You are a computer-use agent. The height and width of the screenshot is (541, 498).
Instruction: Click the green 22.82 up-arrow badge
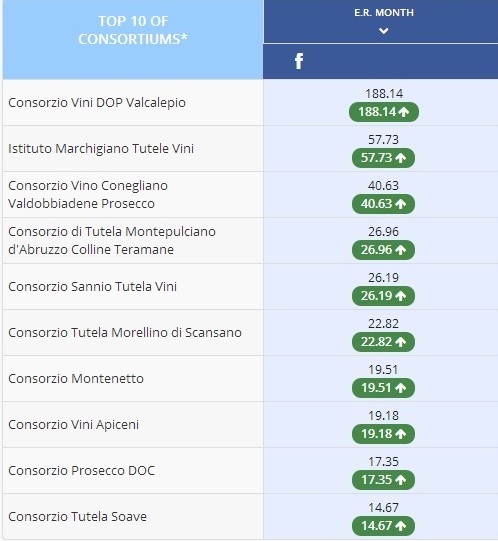pyautogui.click(x=383, y=342)
